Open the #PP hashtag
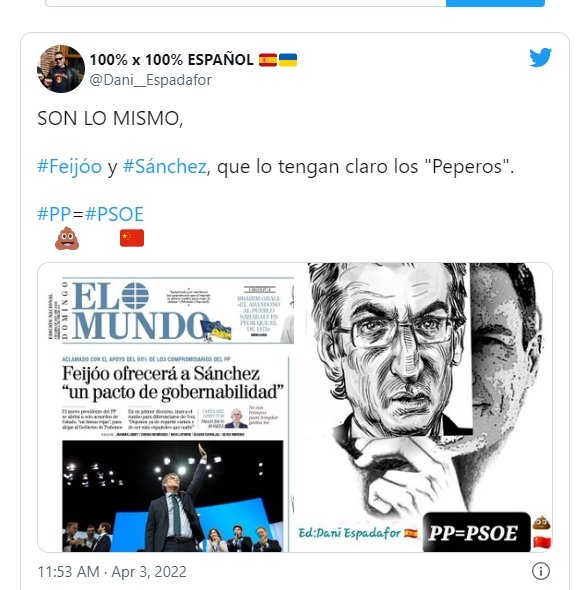 coord(54,214)
